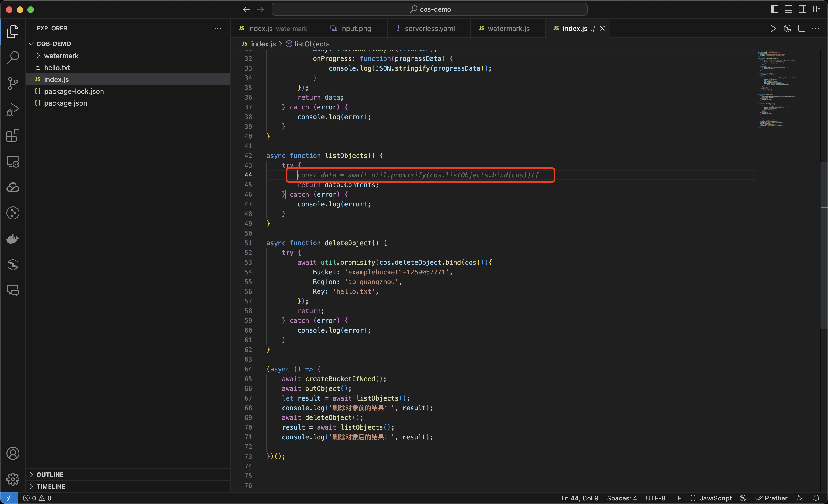Expand the watermark folder
The image size is (828, 504).
[x=61, y=56]
